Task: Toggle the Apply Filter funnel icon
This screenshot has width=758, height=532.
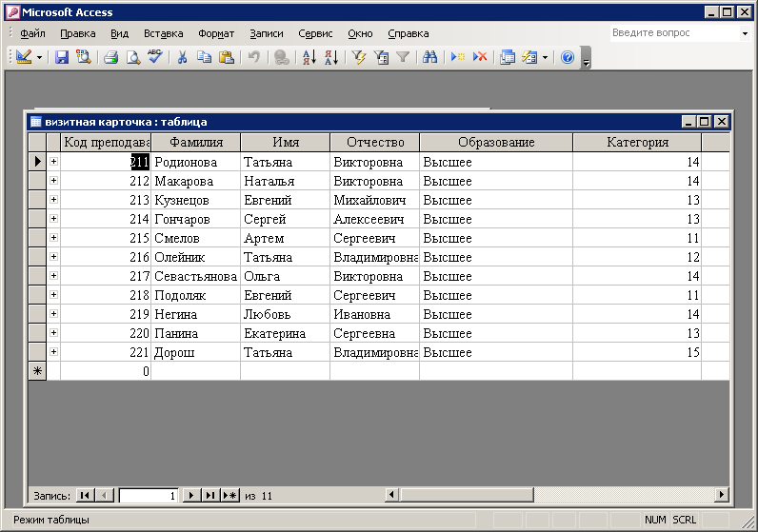Action: [403, 57]
